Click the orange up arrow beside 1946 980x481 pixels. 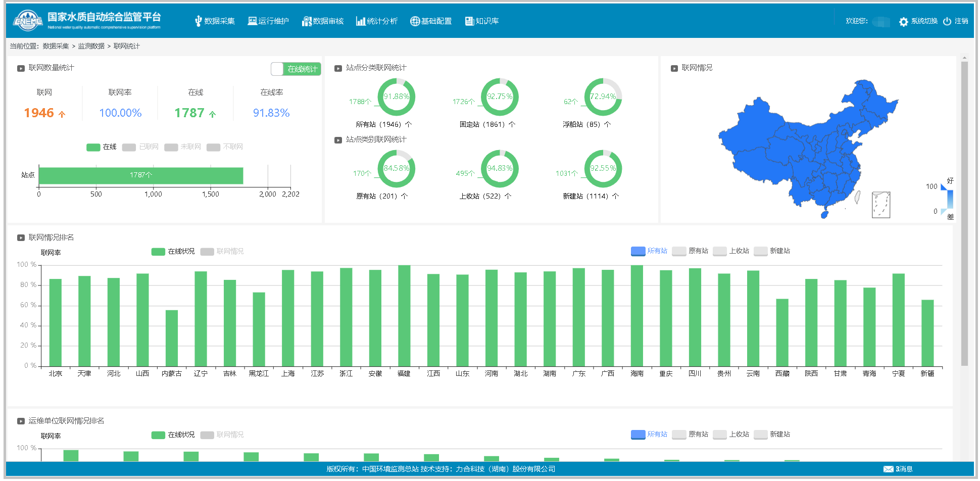coord(62,114)
